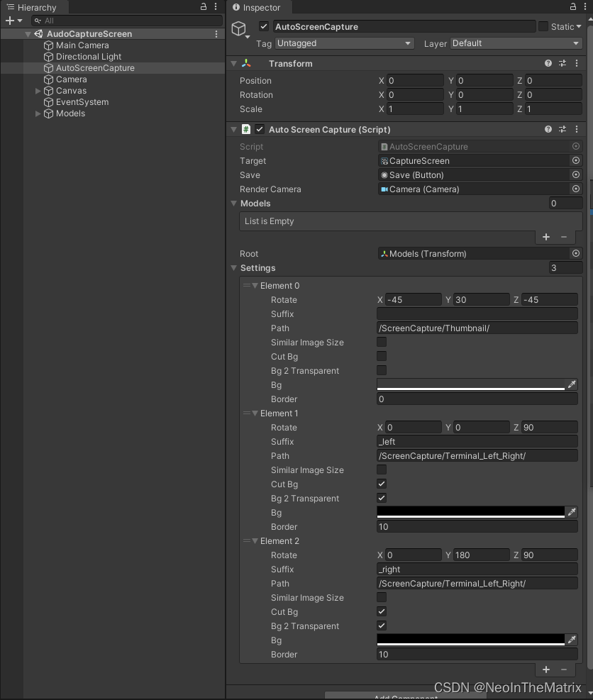Screen dimensions: 593x700
Task: Open the Transform component context menu icon
Action: coord(577,63)
